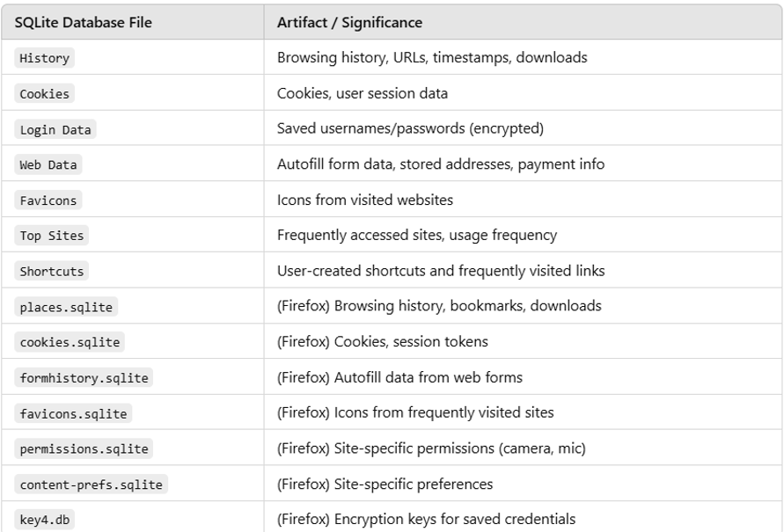Screen dimensions: 784x532
Task: Select the "Login Data" file name
Action: point(55,129)
